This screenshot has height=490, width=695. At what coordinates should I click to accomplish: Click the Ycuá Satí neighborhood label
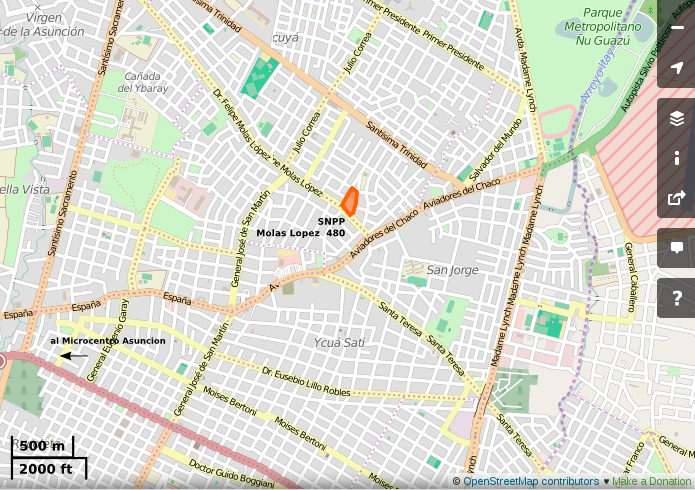tap(339, 343)
